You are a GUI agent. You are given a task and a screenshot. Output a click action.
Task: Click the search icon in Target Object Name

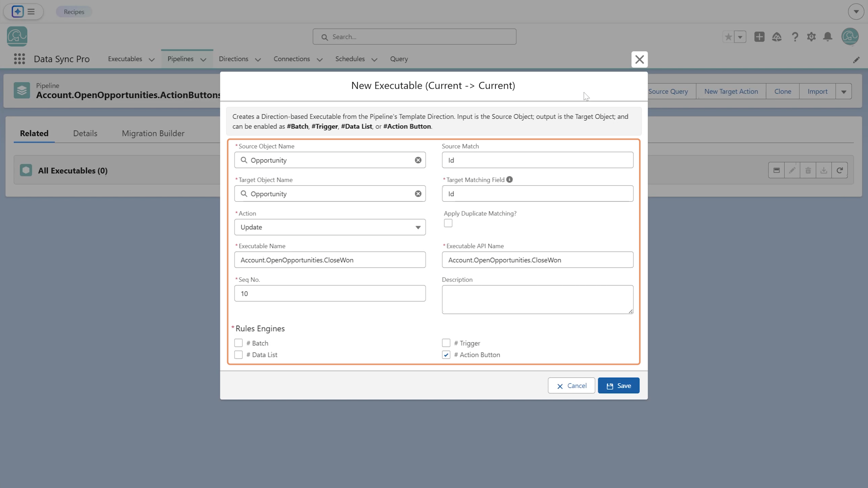(x=244, y=194)
